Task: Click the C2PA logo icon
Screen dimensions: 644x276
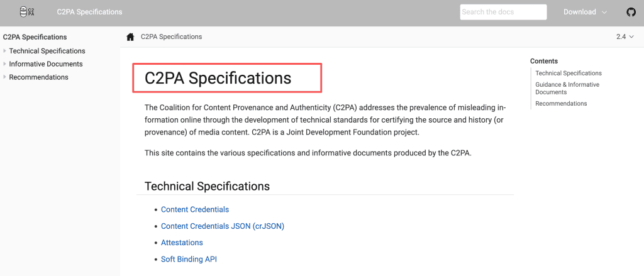Action: [x=27, y=12]
